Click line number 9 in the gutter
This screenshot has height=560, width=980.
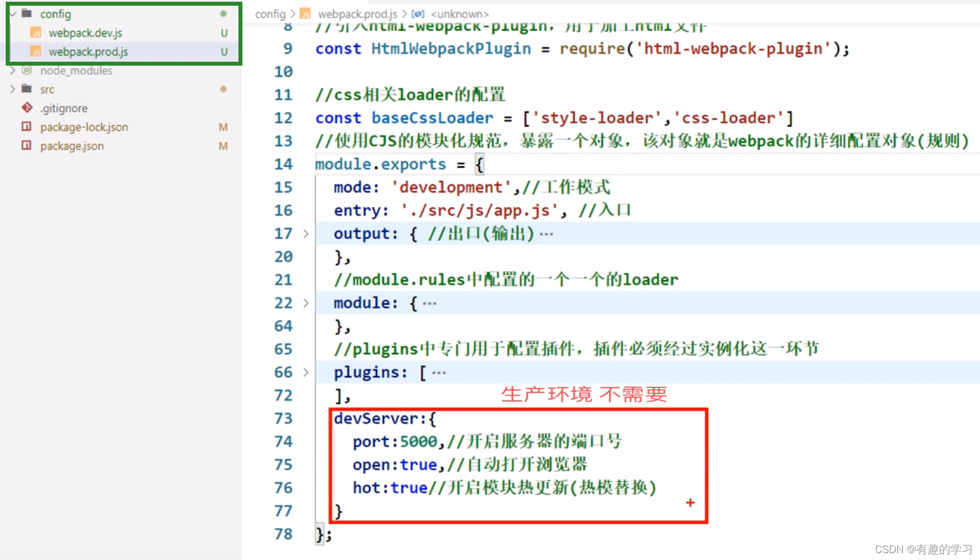[x=288, y=49]
